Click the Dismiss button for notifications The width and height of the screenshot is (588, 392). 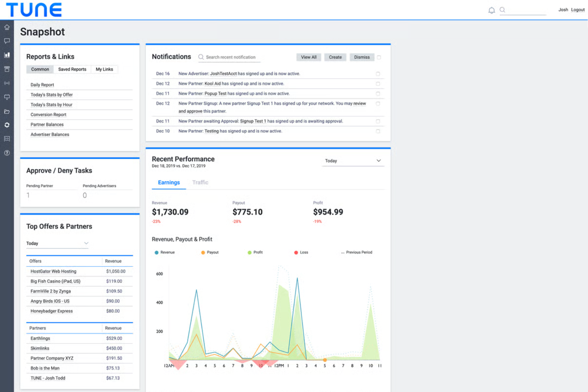pyautogui.click(x=362, y=57)
